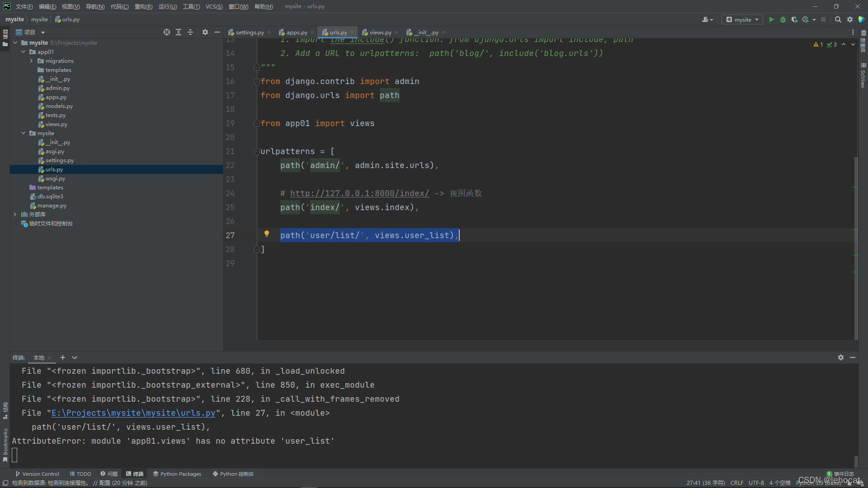Click urls.py path link in terminal
This screenshot has width=868, height=488.
[x=133, y=413]
